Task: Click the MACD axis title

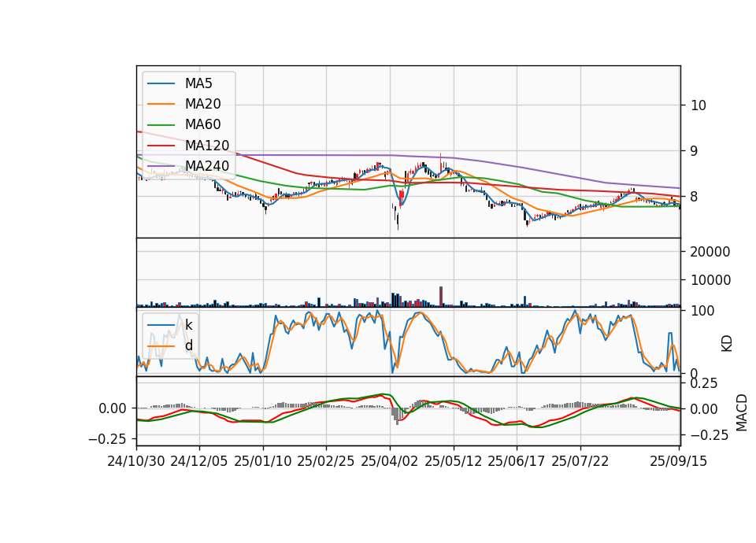Action: [x=742, y=412]
